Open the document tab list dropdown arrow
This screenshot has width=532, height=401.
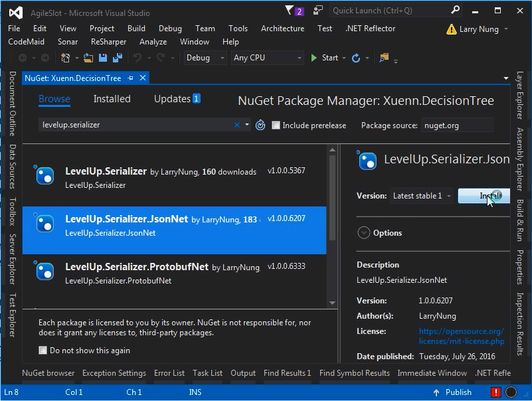coord(506,78)
